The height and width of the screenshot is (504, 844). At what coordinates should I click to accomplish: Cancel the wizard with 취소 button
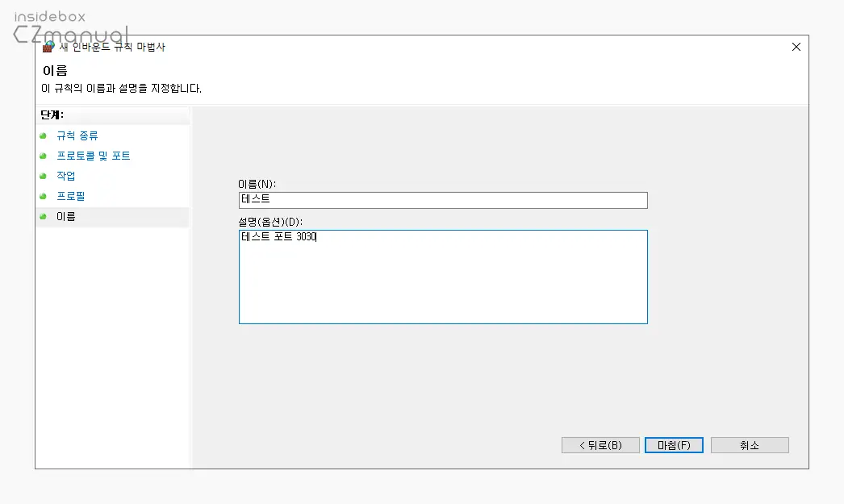(750, 445)
